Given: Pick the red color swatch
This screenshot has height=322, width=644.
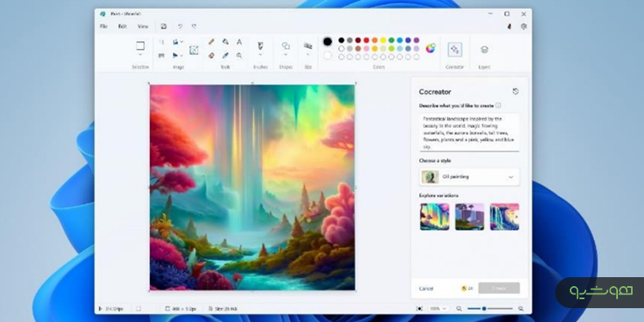Looking at the screenshot, I should tap(366, 40).
